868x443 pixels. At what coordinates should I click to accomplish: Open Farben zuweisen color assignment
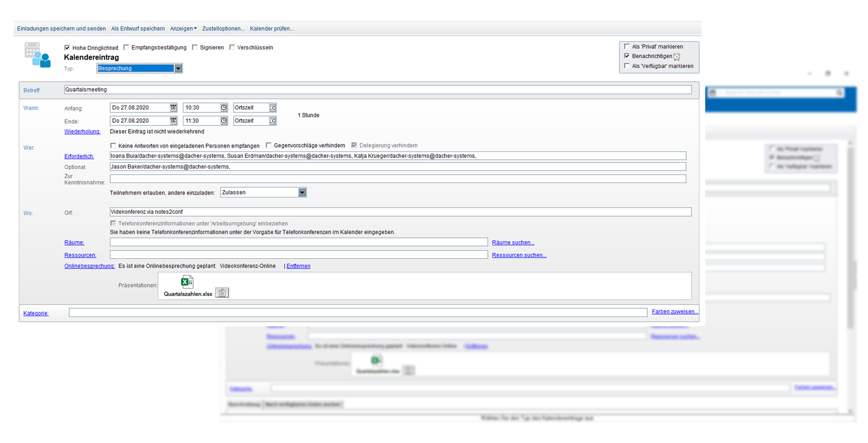pyautogui.click(x=674, y=312)
